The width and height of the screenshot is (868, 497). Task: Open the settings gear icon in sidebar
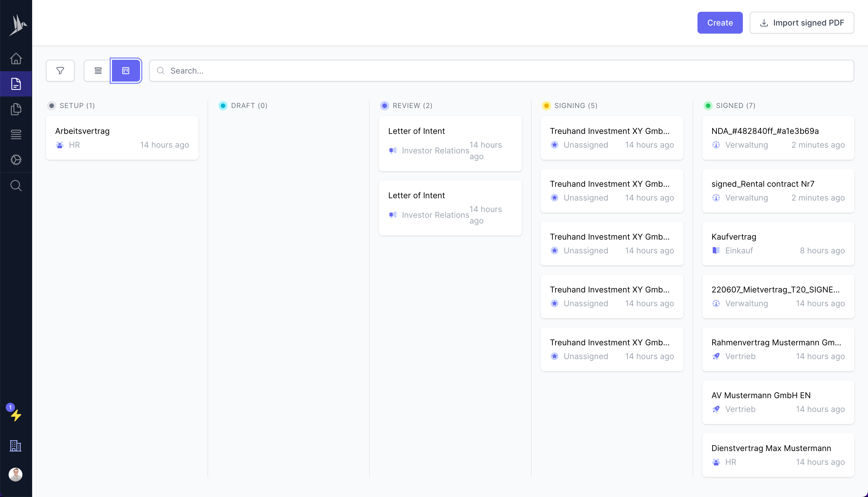(x=16, y=160)
